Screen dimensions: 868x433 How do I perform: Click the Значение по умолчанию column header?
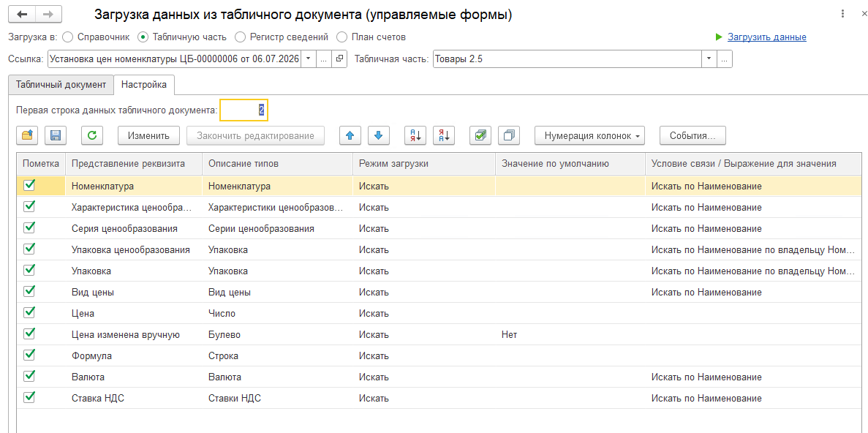point(570,163)
